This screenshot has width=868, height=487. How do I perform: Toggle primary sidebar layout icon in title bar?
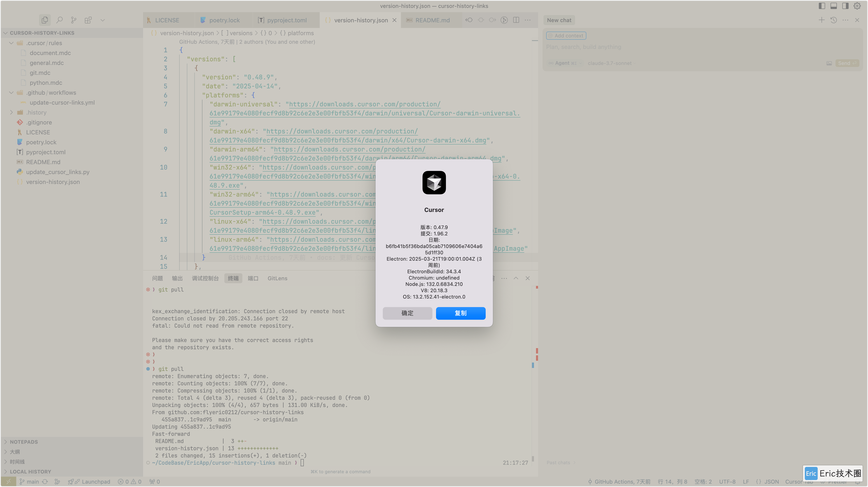tap(822, 6)
